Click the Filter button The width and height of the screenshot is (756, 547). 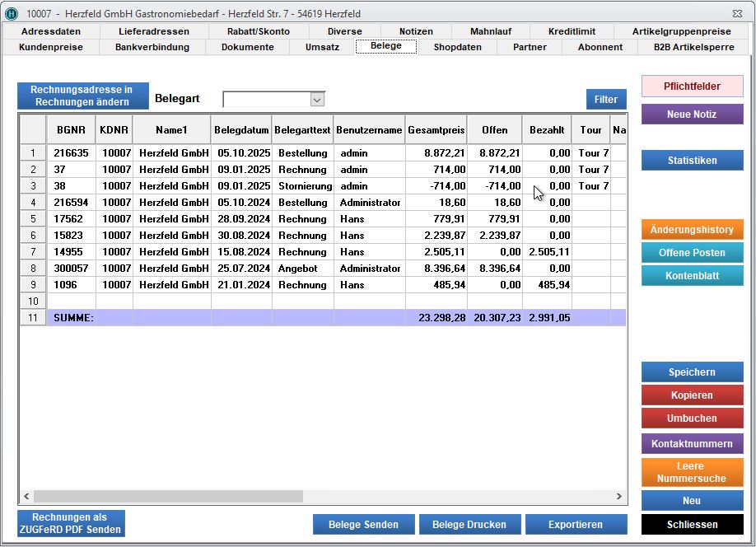[x=606, y=100]
